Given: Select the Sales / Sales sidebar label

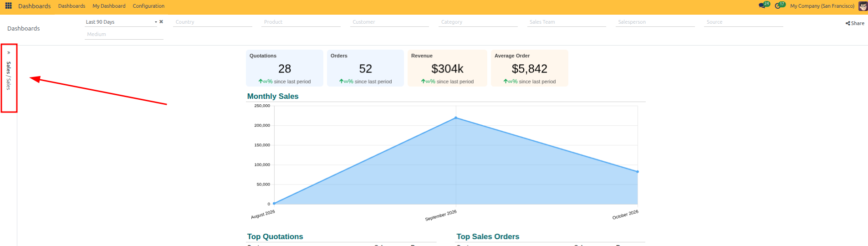Looking at the screenshot, I should click(x=9, y=76).
